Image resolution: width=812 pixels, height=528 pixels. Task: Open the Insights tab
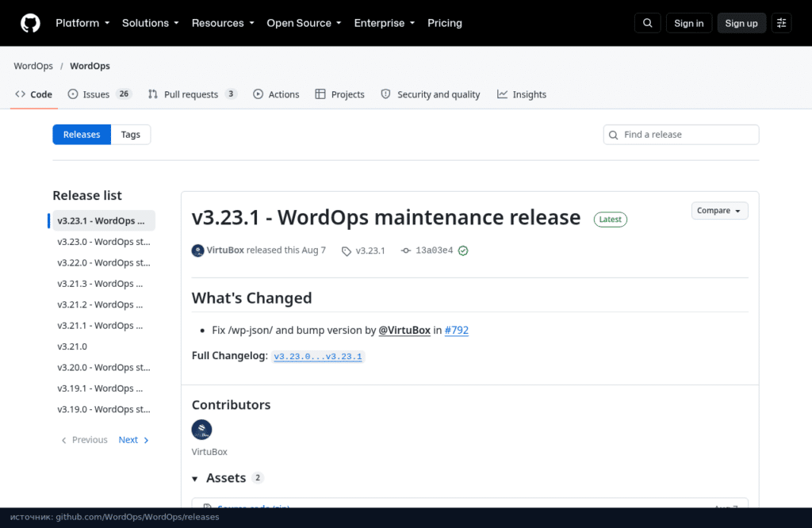(522, 94)
